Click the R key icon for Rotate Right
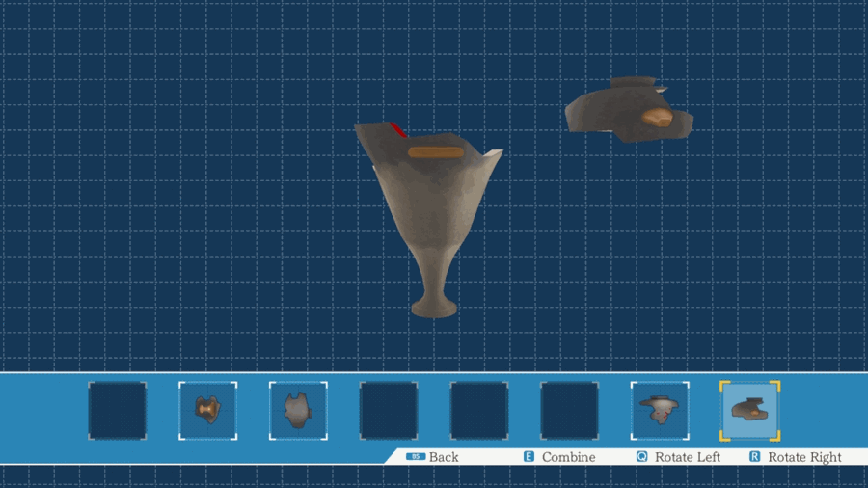Screen dimensions: 868x488 pos(754,456)
